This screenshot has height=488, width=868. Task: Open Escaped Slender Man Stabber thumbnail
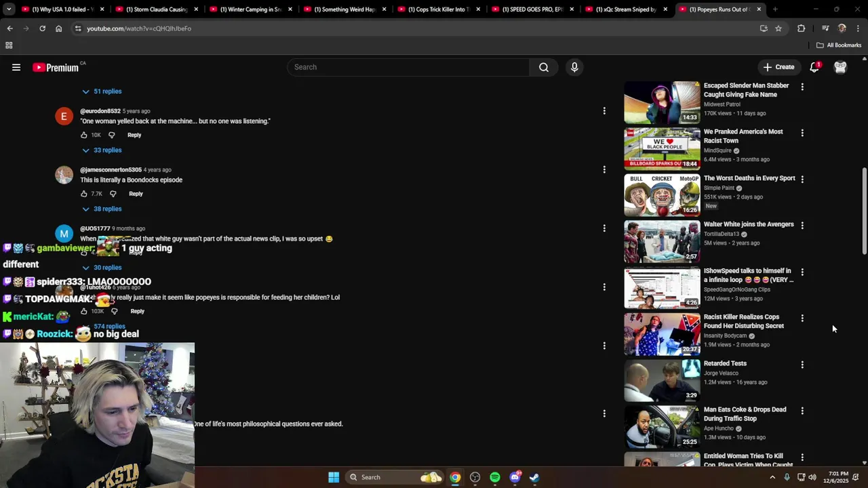click(x=662, y=102)
